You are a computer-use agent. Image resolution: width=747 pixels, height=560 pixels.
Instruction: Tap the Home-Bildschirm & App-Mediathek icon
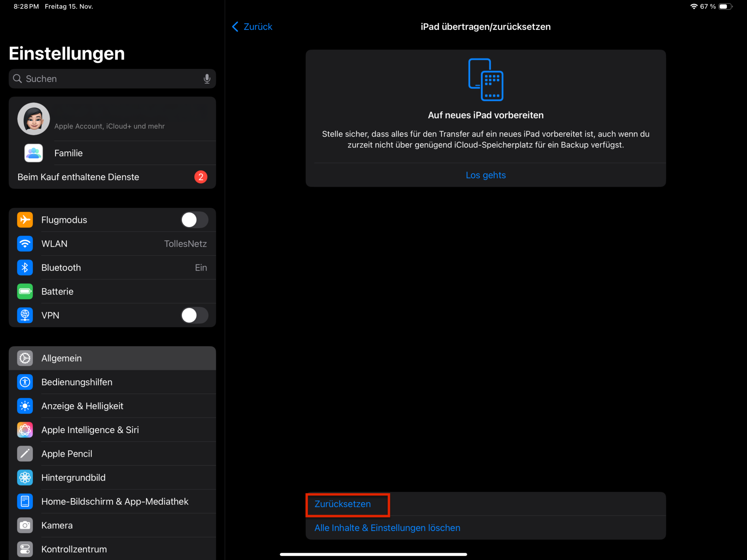(x=25, y=502)
